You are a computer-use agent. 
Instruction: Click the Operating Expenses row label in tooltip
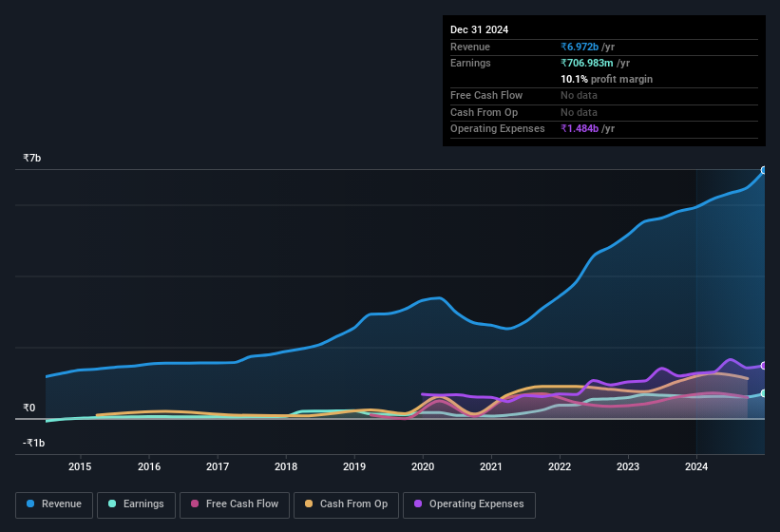tap(497, 128)
